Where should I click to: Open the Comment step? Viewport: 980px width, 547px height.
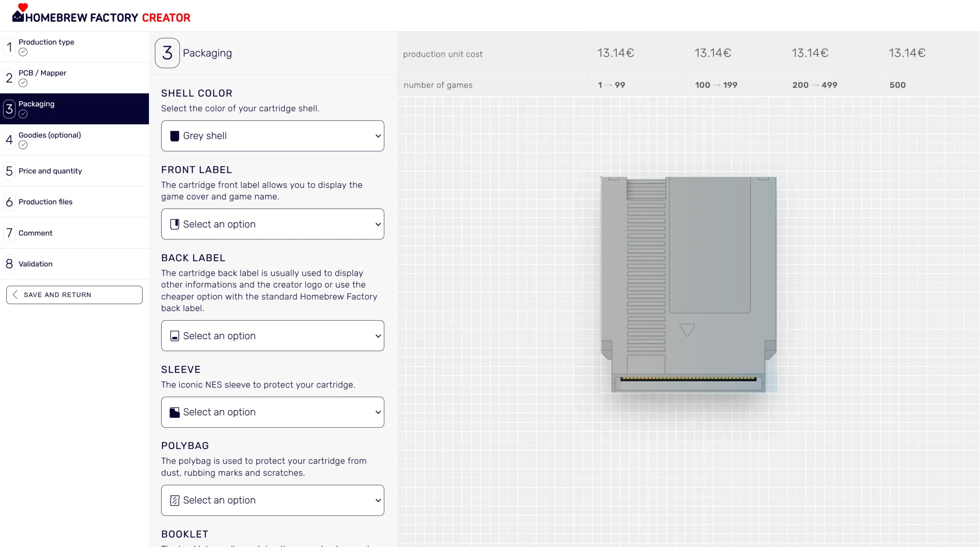point(75,233)
